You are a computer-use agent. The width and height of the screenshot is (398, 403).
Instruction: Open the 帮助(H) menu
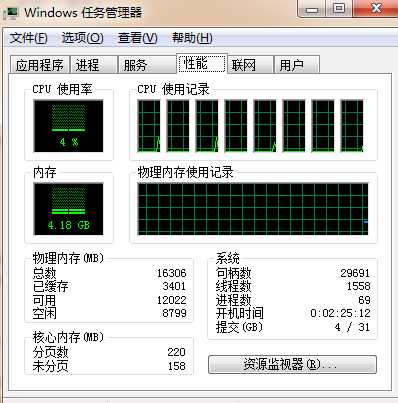(192, 38)
